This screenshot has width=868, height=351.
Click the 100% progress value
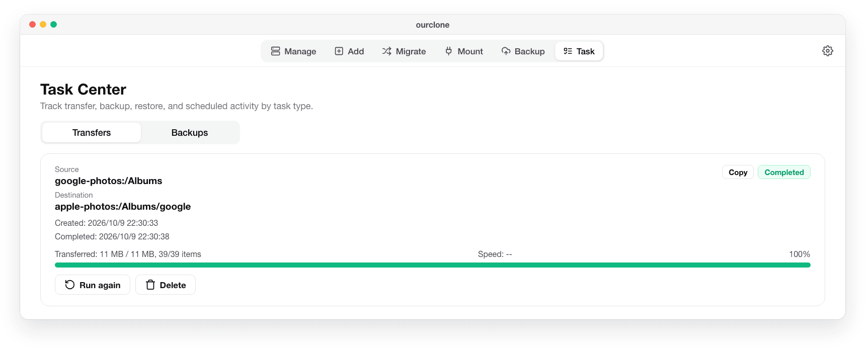[x=800, y=254]
